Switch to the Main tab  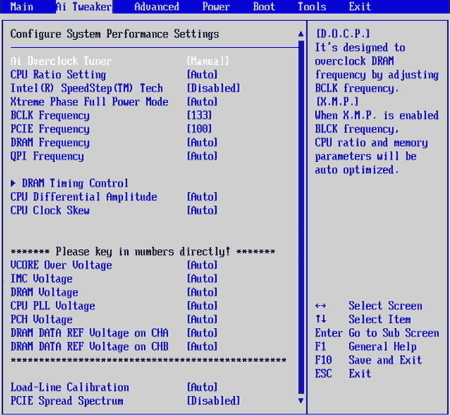click(x=22, y=6)
